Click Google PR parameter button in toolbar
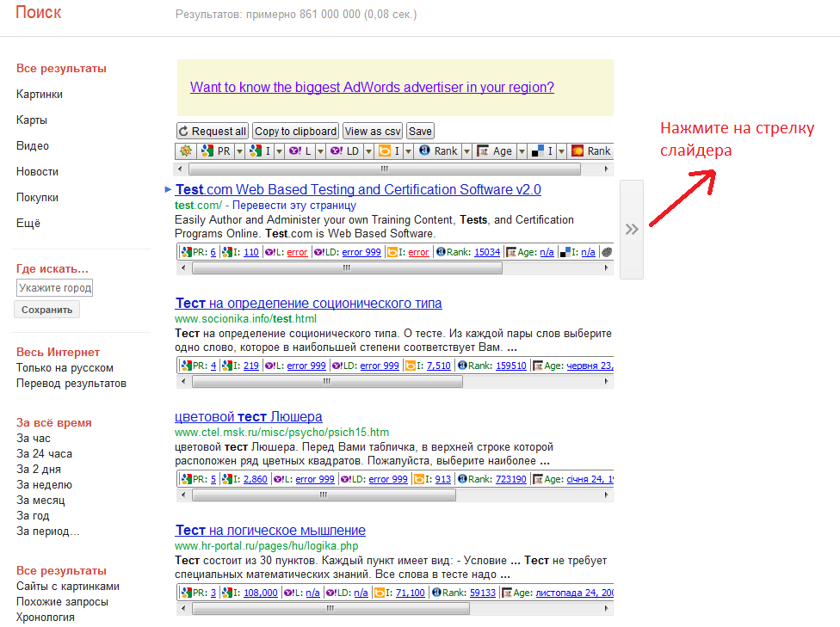 tap(216, 151)
